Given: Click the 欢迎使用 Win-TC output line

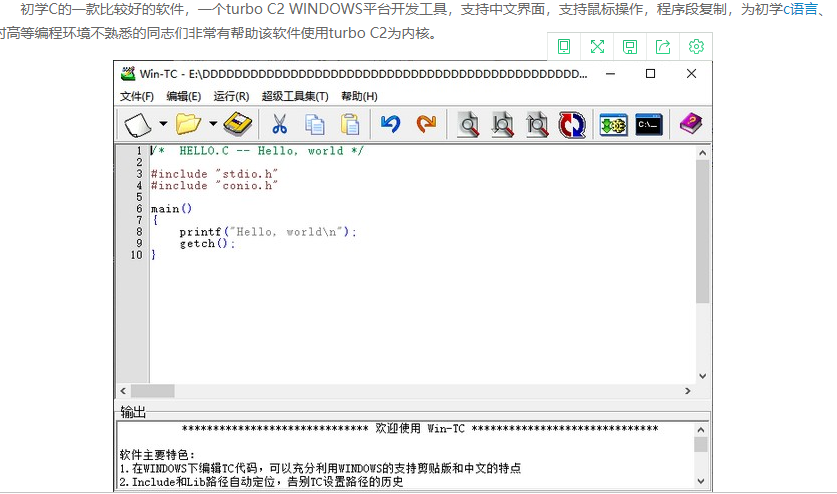Looking at the screenshot, I should pyautogui.click(x=420, y=428).
